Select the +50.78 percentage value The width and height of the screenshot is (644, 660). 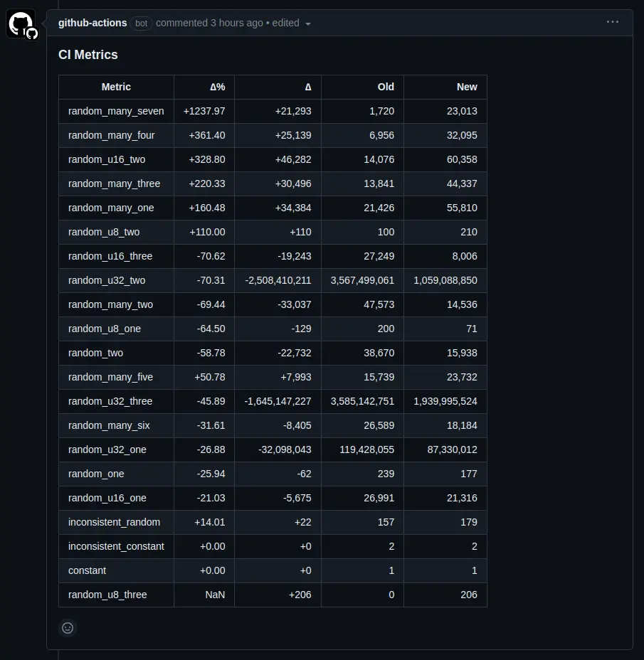(x=210, y=377)
